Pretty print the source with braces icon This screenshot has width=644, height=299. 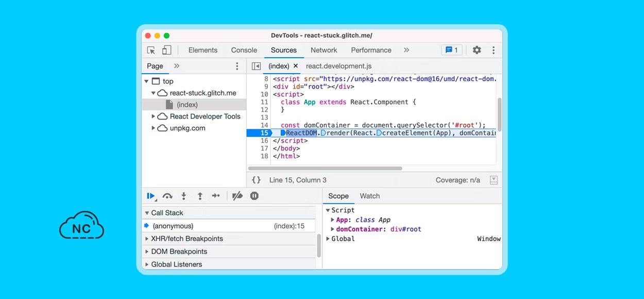click(x=256, y=180)
